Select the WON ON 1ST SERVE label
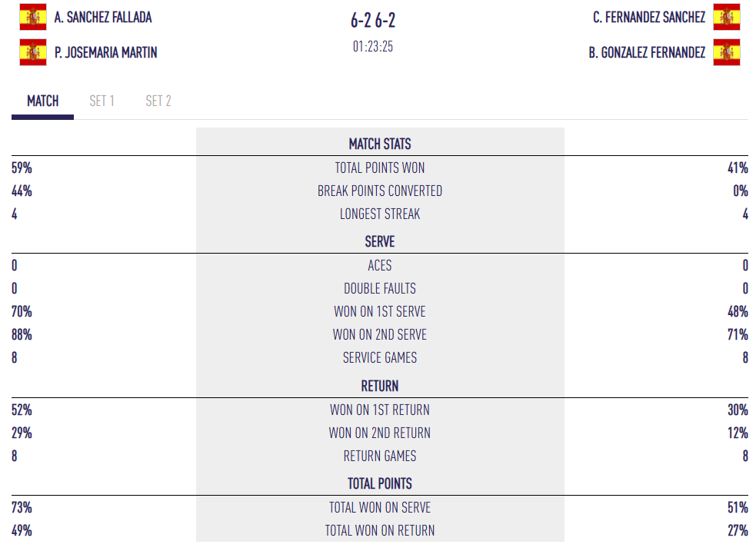This screenshot has width=756, height=551. [x=380, y=311]
